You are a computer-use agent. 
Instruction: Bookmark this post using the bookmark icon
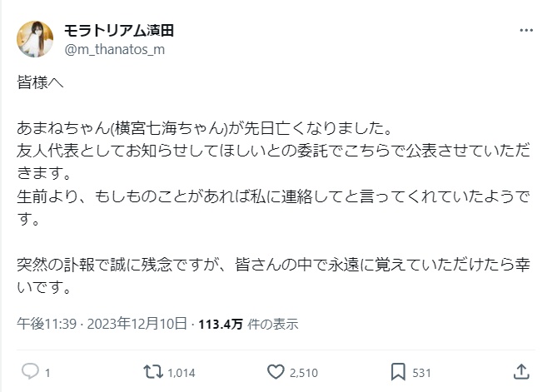[x=399, y=371]
